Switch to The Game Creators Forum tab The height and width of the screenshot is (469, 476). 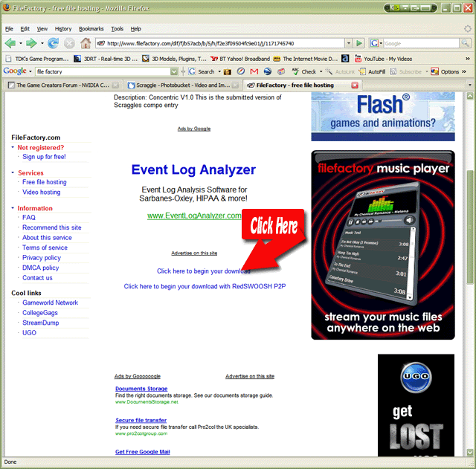pyautogui.click(x=62, y=85)
